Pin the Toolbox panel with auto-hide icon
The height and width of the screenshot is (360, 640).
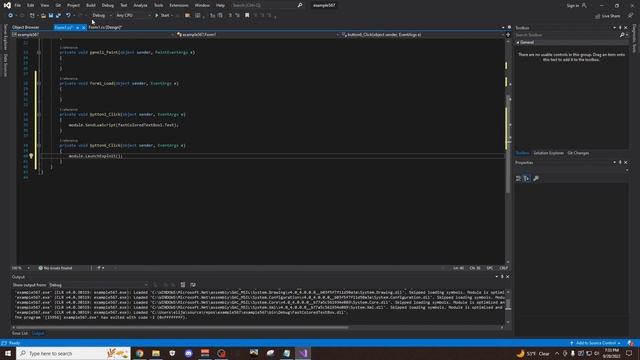tap(620, 28)
